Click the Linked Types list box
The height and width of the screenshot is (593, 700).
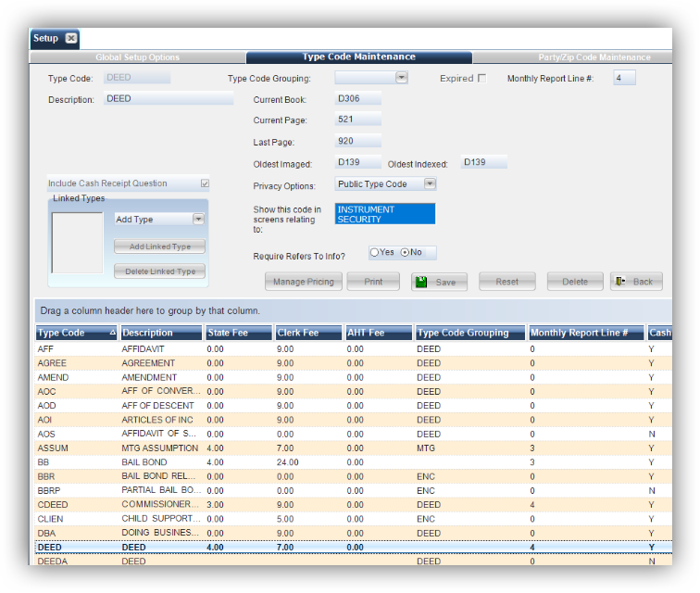(x=77, y=243)
